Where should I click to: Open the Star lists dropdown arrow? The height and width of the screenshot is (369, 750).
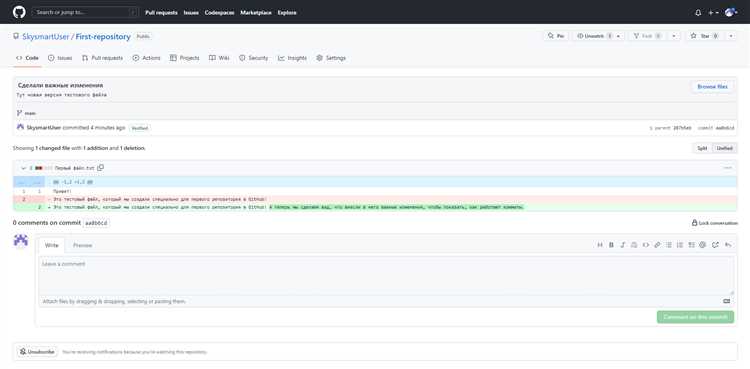[x=731, y=36]
